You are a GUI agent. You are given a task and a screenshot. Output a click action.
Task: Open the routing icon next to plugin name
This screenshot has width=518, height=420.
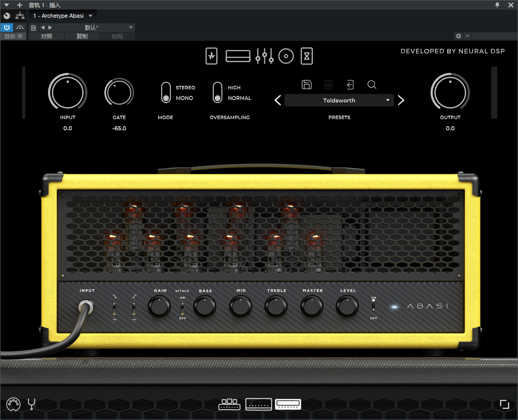click(20, 16)
